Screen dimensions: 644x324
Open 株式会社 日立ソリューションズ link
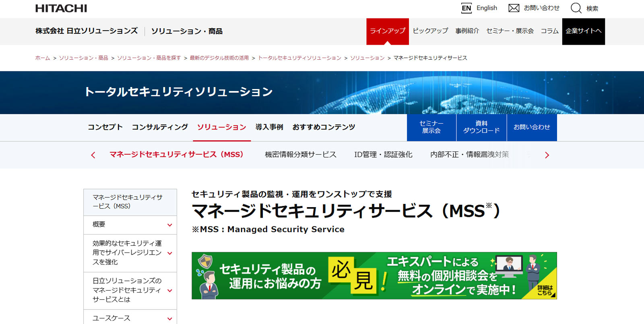[87, 31]
